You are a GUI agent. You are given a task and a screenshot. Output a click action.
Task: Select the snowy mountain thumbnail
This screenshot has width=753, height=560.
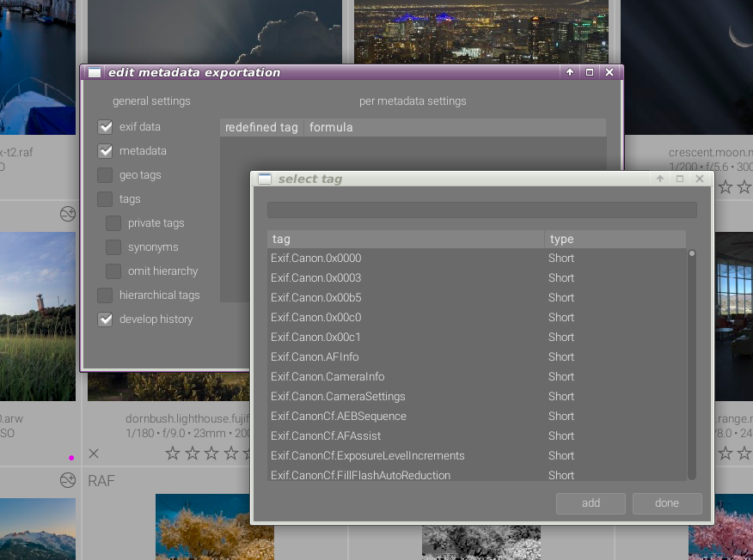coord(38,529)
